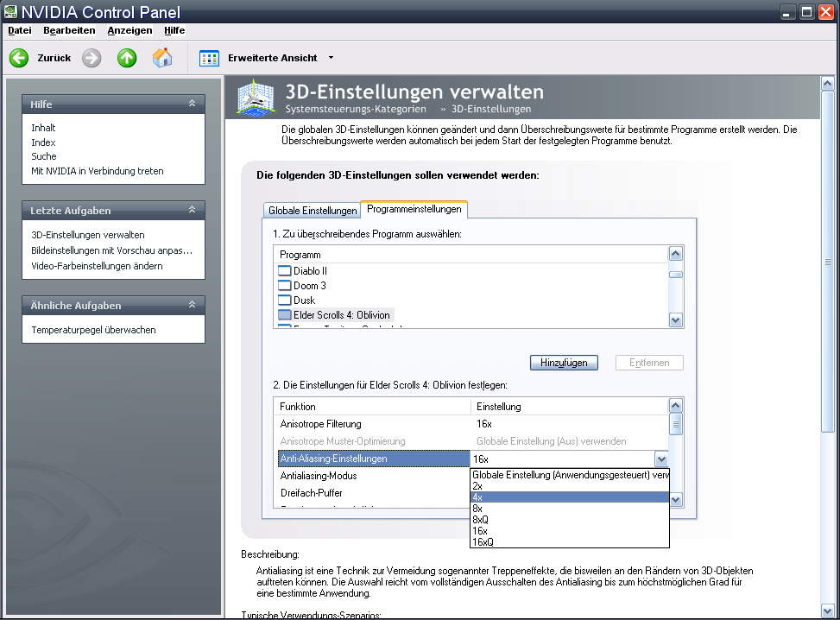Click Anisotrope Filterung 16x value
The image size is (840, 620).
tap(484, 424)
